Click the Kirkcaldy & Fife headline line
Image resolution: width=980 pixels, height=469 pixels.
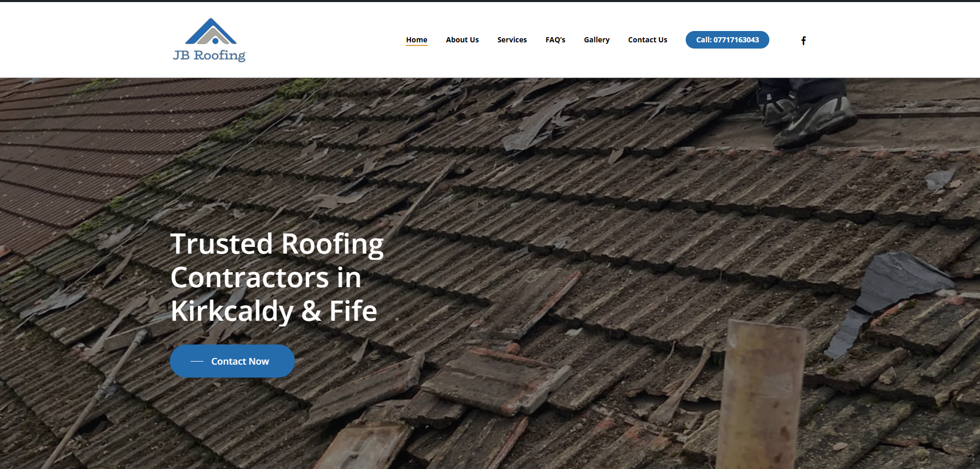click(x=274, y=311)
